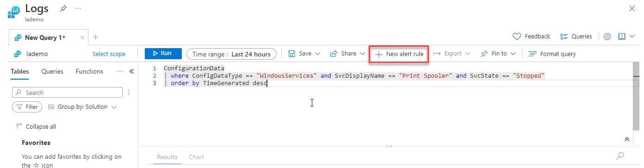This screenshot has height=168, width=644.
Task: Collapse the side pane with double chevron
Action: pos(131,71)
